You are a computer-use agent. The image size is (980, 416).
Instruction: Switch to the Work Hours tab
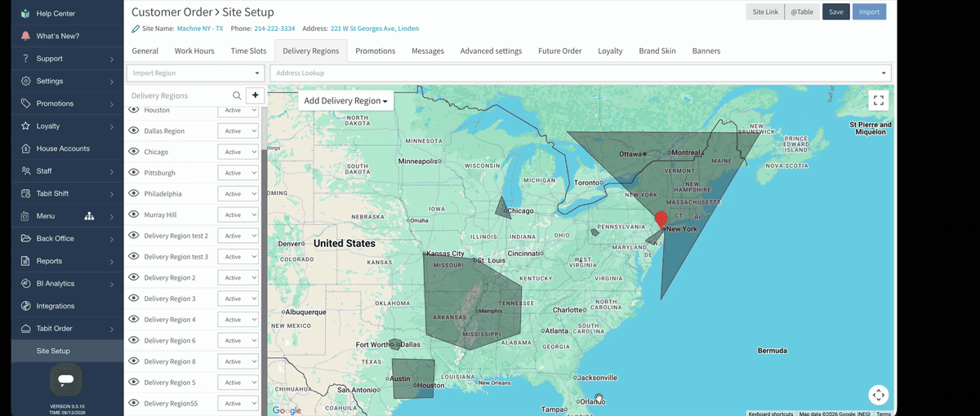[194, 51]
